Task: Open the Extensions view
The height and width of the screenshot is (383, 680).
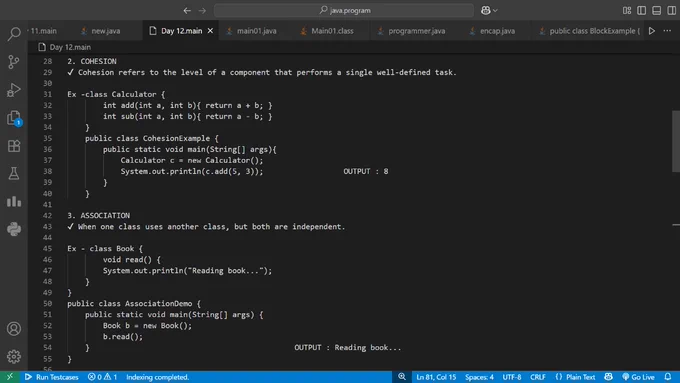Action: click(14, 146)
